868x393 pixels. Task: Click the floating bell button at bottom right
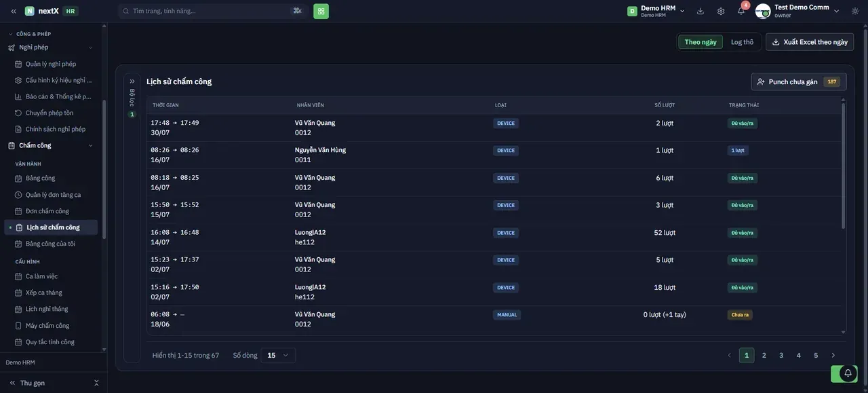(848, 373)
